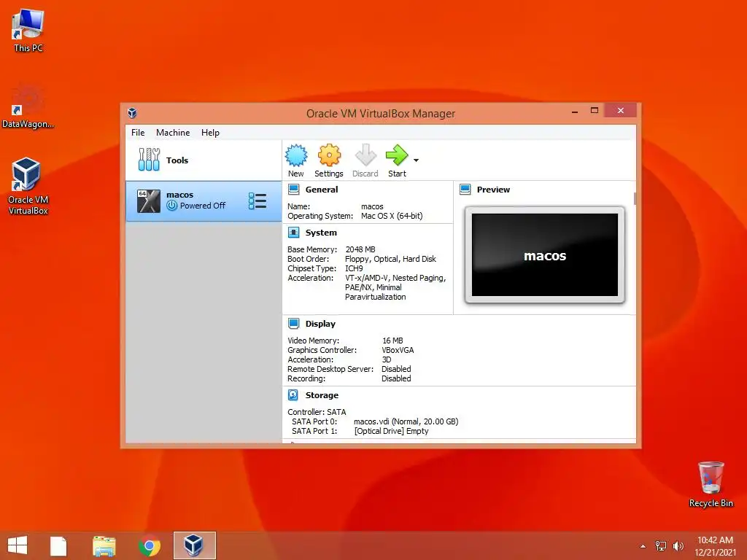747x560 pixels.
Task: Open the File menu
Action: pos(138,133)
